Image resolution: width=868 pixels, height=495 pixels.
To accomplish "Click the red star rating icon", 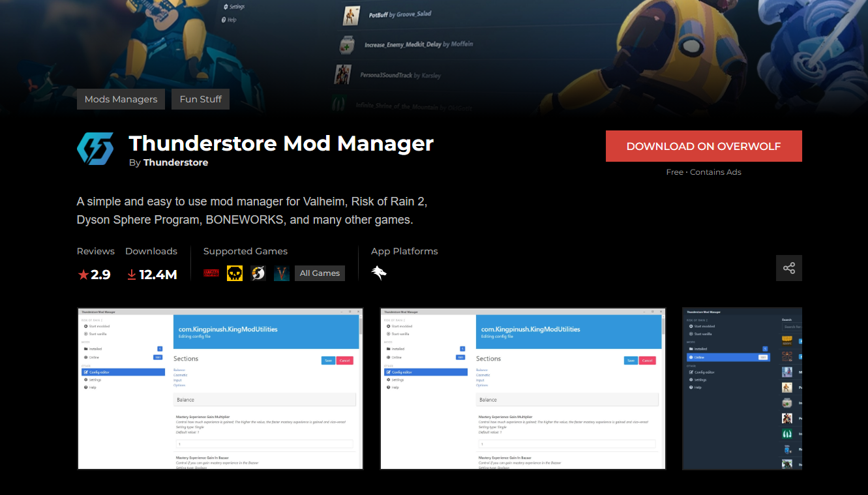I will (x=83, y=275).
